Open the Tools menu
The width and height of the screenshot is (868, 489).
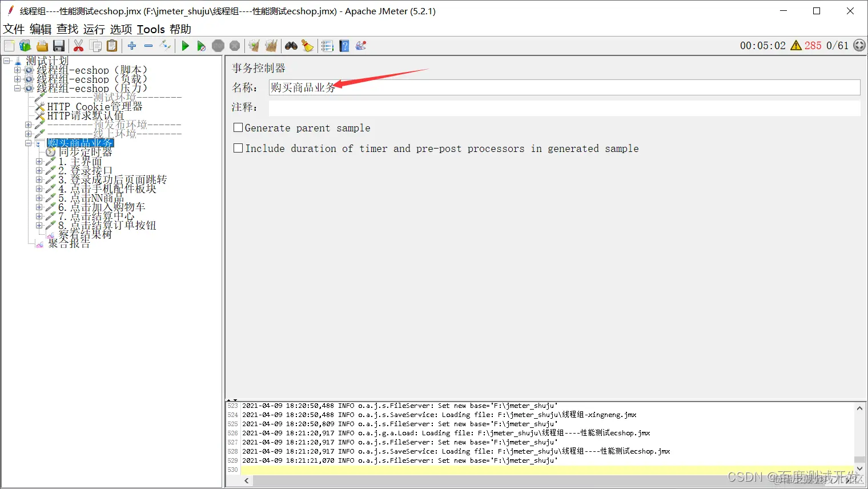point(151,29)
